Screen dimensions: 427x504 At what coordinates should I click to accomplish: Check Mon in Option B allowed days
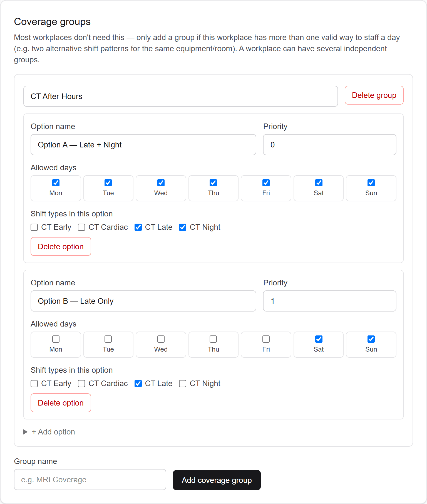pos(56,339)
